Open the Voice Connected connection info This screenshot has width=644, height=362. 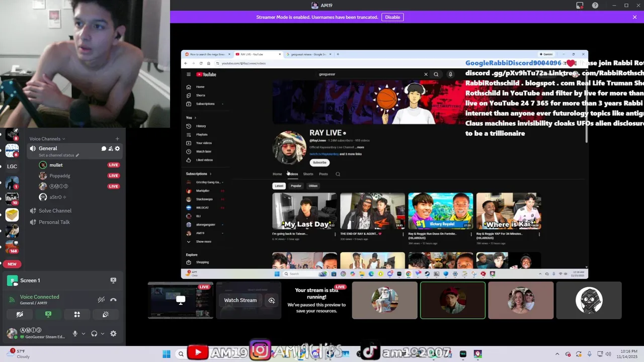(x=39, y=297)
